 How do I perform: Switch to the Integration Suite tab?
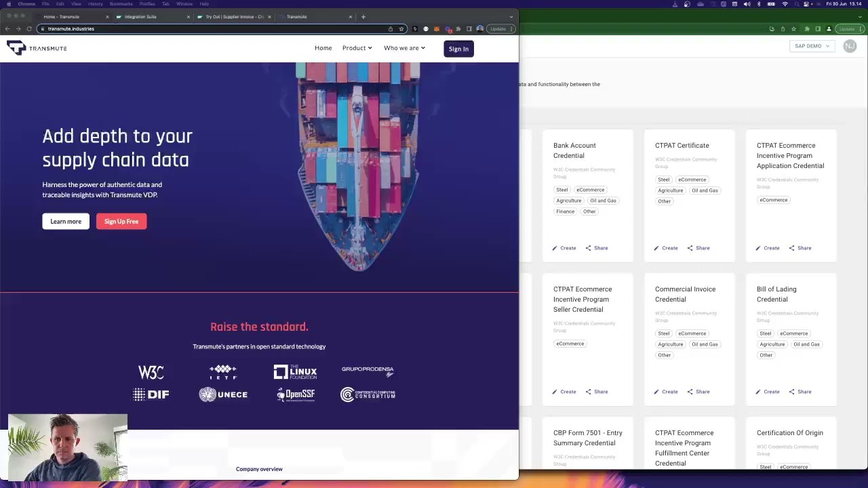tap(153, 16)
